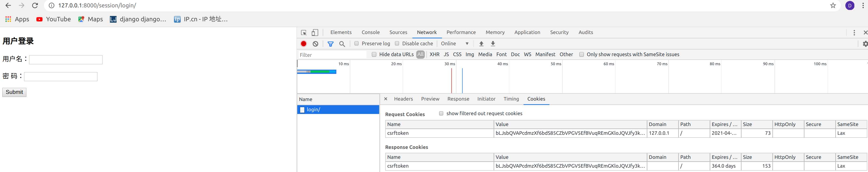
Task: Filter requests by Media
Action: (x=485, y=55)
